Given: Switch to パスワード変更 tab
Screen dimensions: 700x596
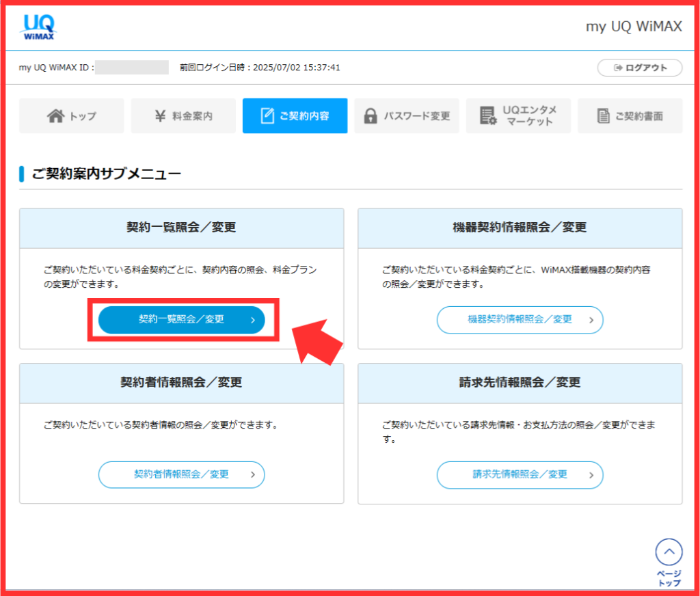Looking at the screenshot, I should coord(407,116).
